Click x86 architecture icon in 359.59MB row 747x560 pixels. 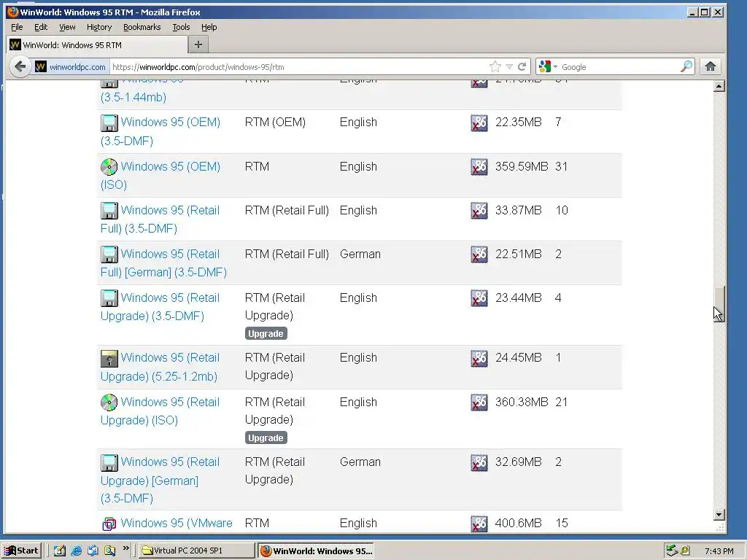(x=479, y=167)
